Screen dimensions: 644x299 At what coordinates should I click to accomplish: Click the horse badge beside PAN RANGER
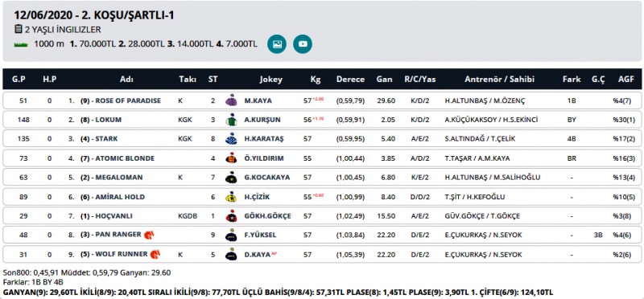[149, 235]
